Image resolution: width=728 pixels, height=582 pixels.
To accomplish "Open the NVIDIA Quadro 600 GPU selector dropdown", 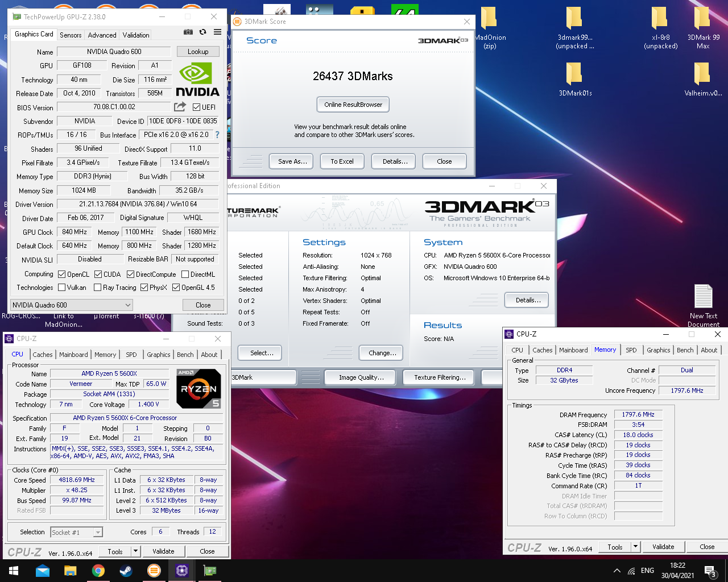I will (x=72, y=305).
